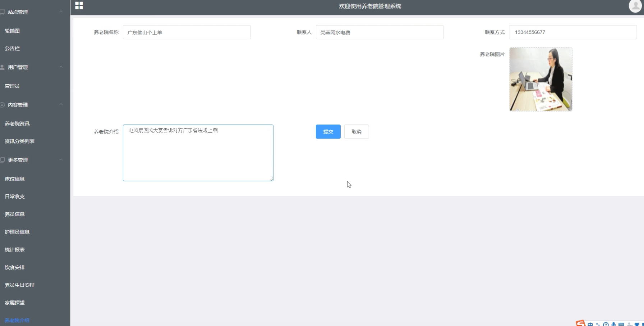This screenshot has height=326, width=644.
Task: Click the 内容管理 section icon
Action: [3, 105]
